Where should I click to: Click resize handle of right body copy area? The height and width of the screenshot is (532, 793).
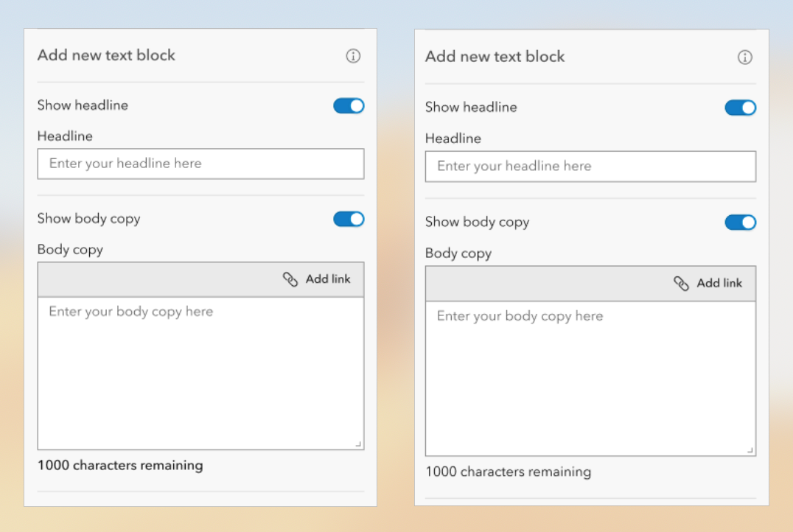click(750, 450)
